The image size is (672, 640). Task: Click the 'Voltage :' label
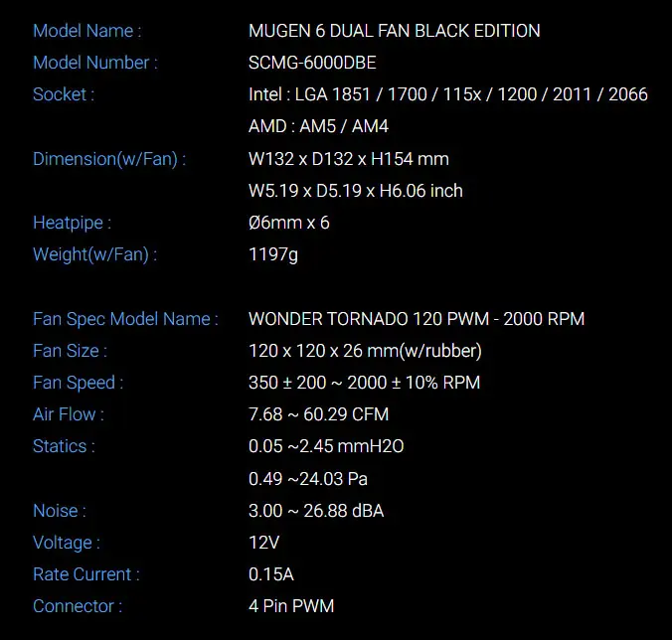coord(67,543)
